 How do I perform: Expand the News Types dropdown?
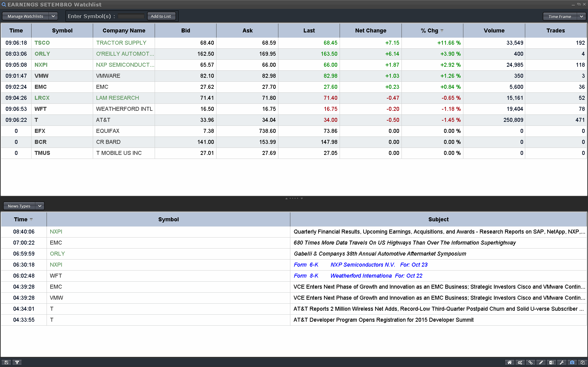click(x=40, y=206)
